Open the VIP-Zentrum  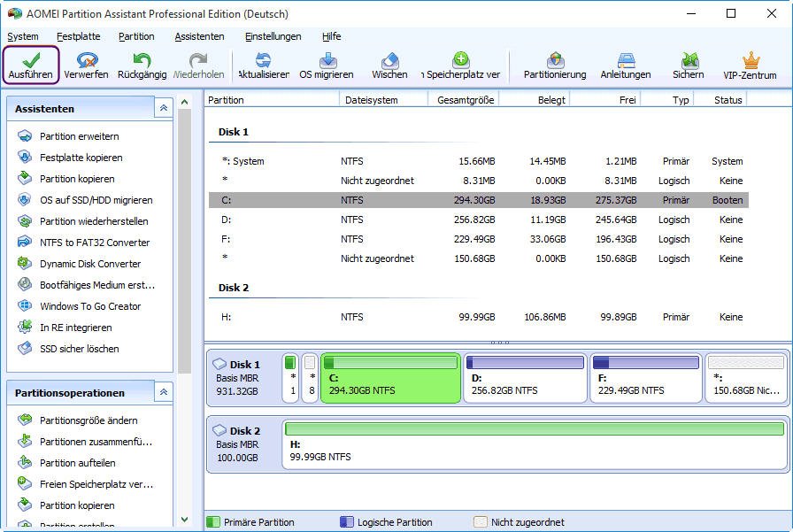[x=750, y=66]
